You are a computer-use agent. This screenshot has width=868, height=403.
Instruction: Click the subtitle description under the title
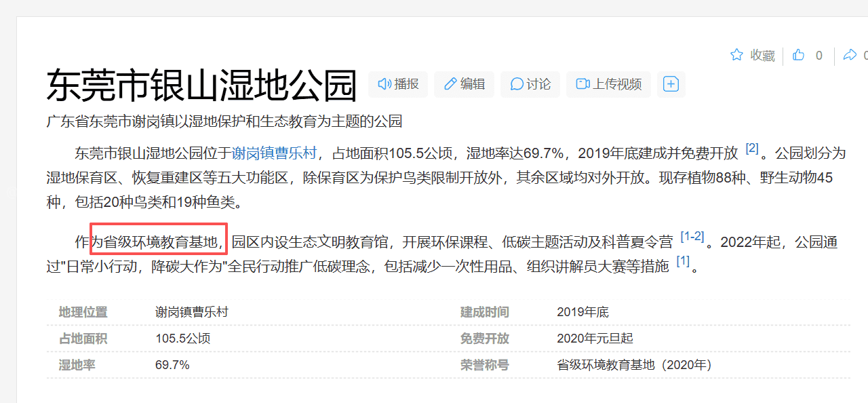click(224, 121)
